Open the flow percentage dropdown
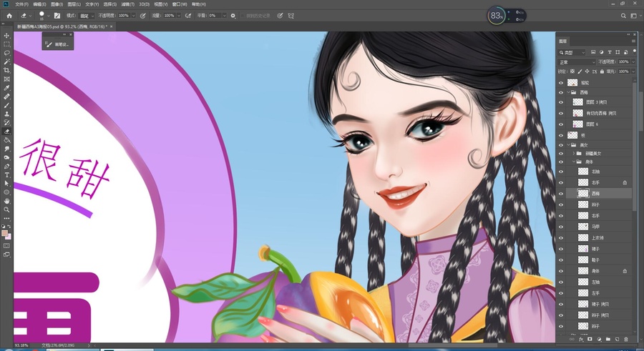 click(179, 16)
